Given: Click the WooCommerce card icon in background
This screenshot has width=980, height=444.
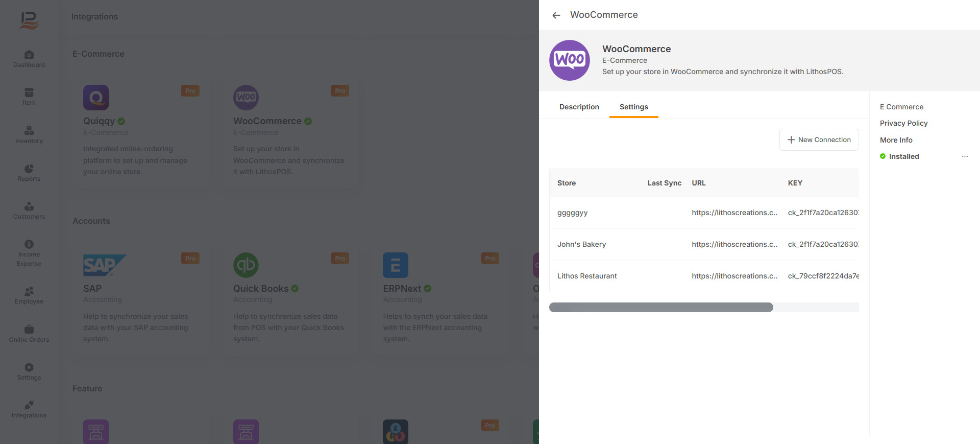Looking at the screenshot, I should coord(246,98).
